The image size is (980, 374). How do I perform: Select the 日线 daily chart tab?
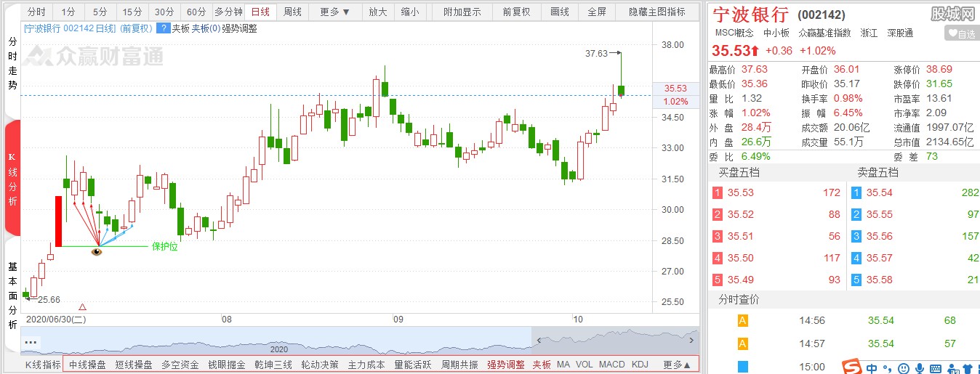tap(260, 12)
